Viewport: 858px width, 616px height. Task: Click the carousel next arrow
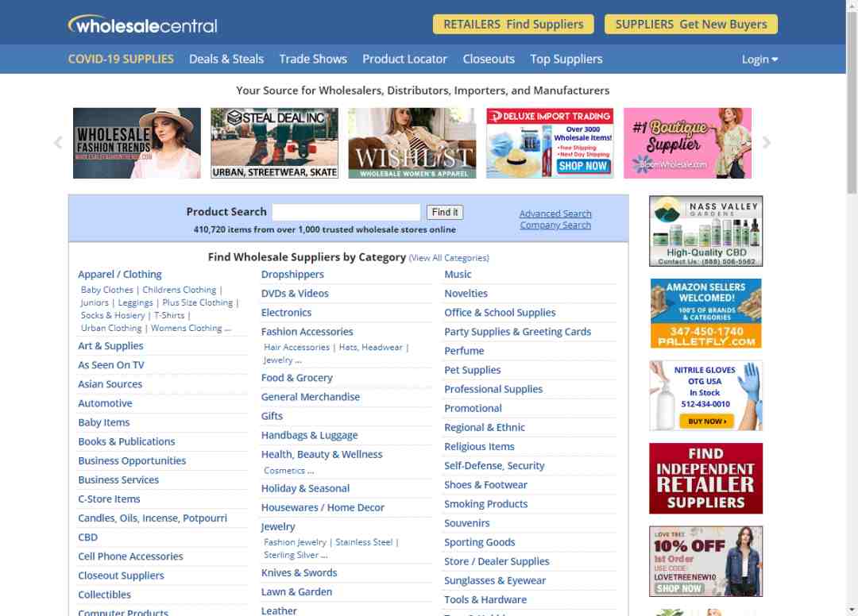[x=766, y=143]
